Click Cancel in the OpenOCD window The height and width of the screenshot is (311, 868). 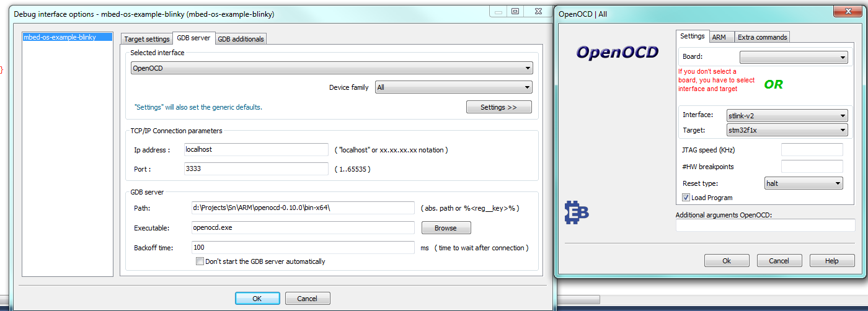pos(779,261)
